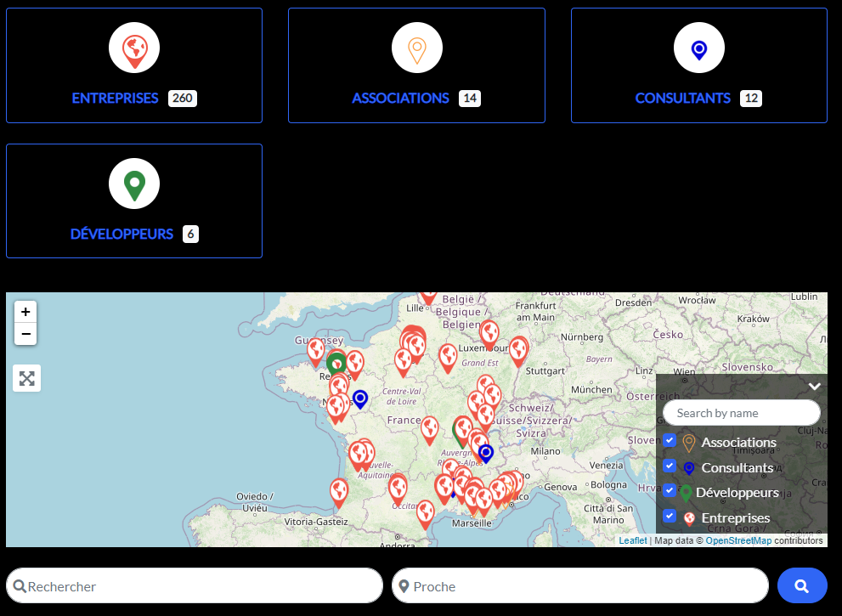Click the 14 count badge
This screenshot has height=616, width=842.
pos(470,99)
